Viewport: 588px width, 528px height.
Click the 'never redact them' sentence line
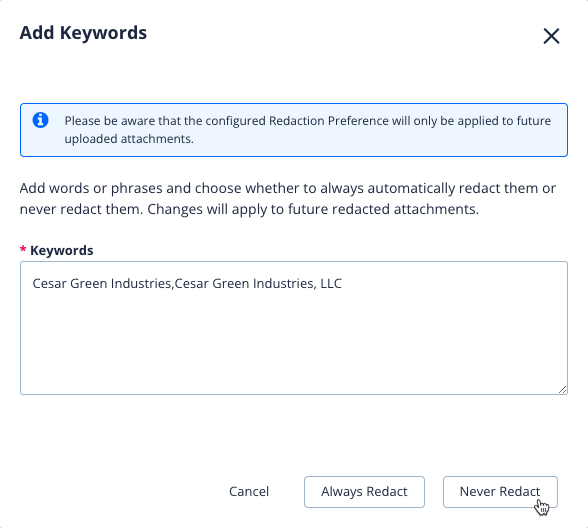[x=249, y=209]
